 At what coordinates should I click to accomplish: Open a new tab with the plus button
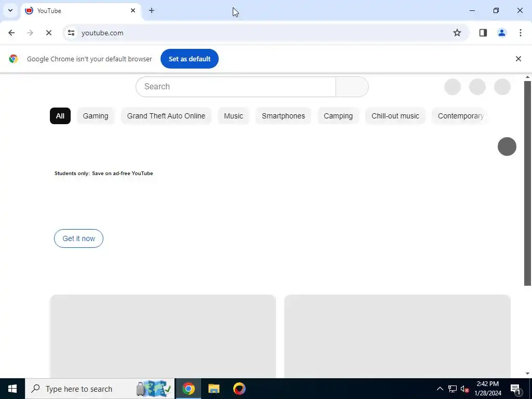click(152, 10)
